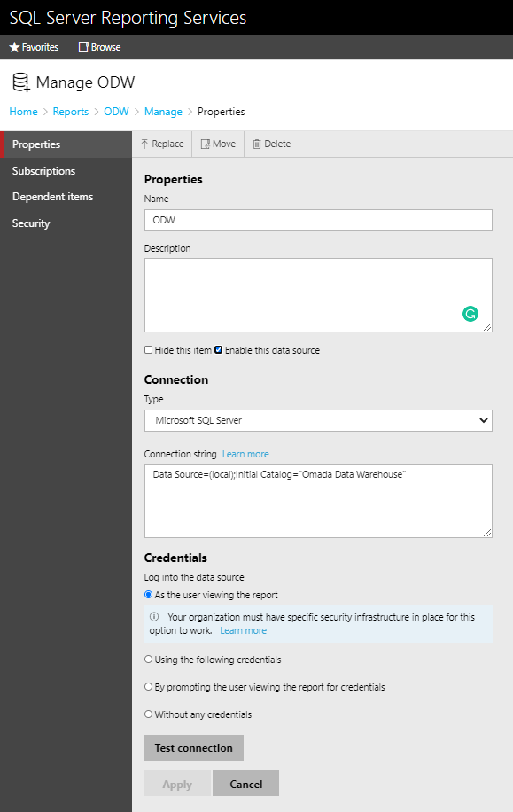513x812 pixels.
Task: Go to Reports in the breadcrumb
Action: tap(70, 112)
